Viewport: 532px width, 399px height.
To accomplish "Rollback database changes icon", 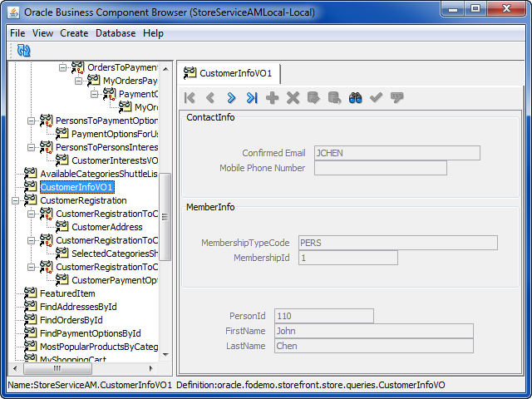I will (x=334, y=98).
